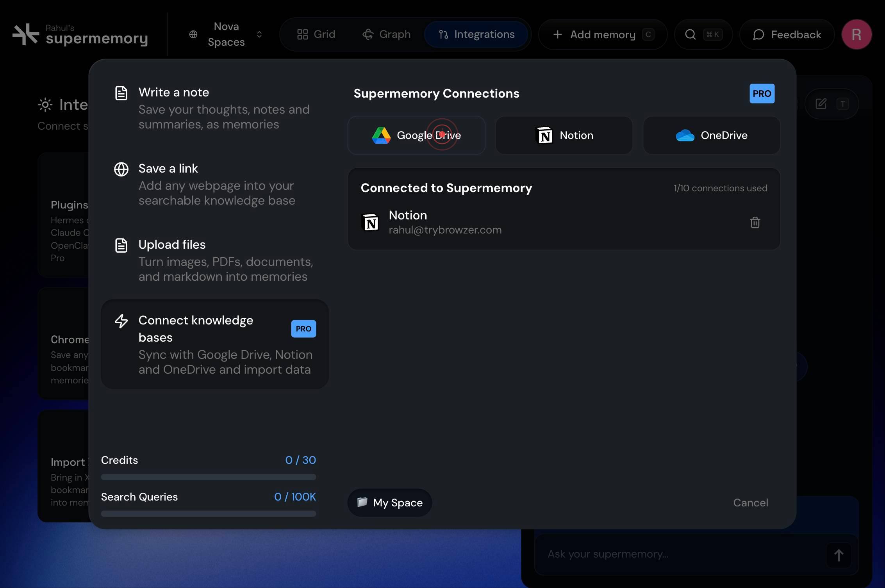Open the My Space folder selector

point(390,502)
